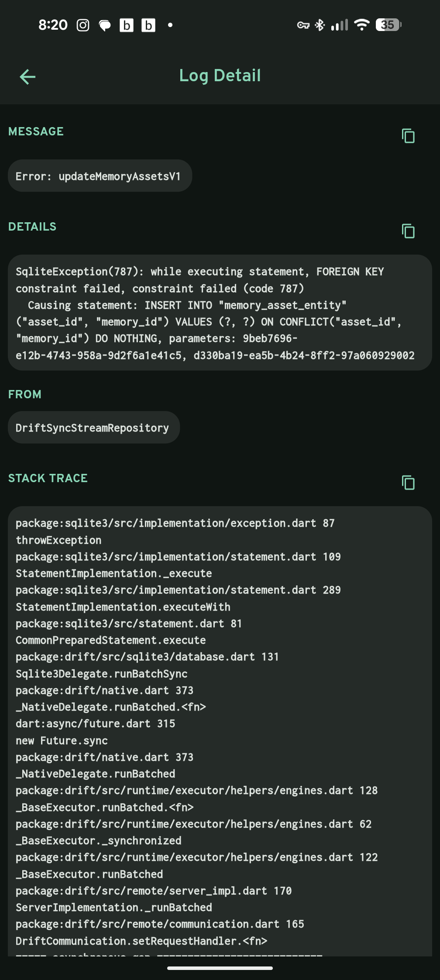The width and height of the screenshot is (440, 980).
Task: Tap the cellular signal strength icon
Action: [x=340, y=25]
